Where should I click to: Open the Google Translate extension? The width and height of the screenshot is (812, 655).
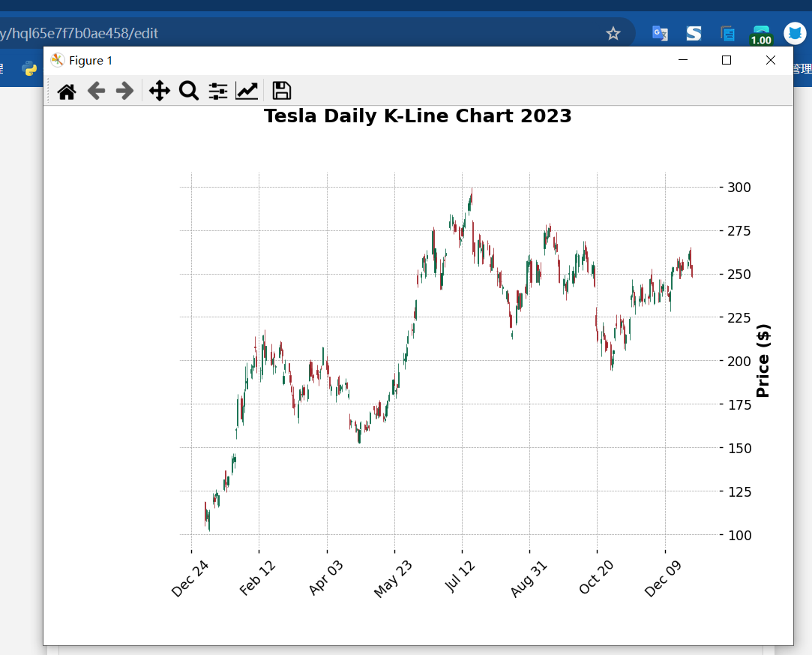(x=660, y=33)
